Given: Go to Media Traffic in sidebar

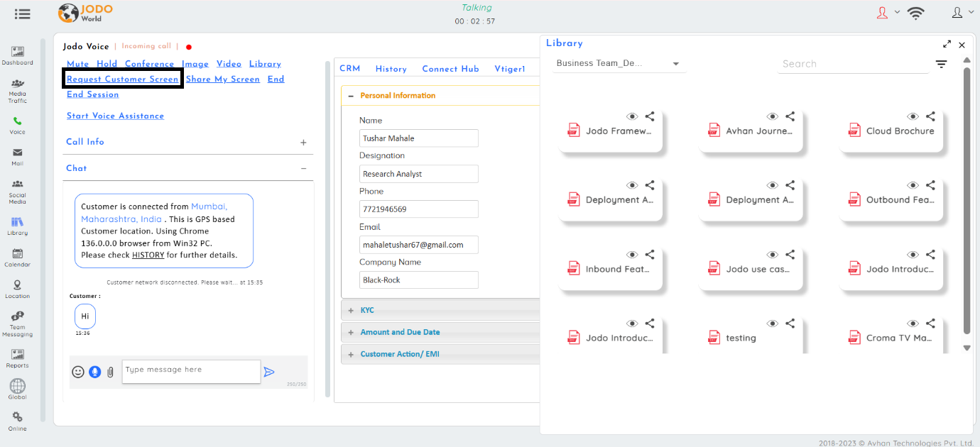Looking at the screenshot, I should [x=17, y=92].
